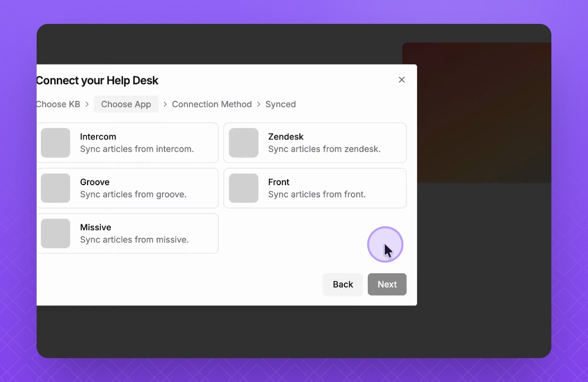588x382 pixels.
Task: Click 'Sync articles from zendesk.' text
Action: point(324,149)
